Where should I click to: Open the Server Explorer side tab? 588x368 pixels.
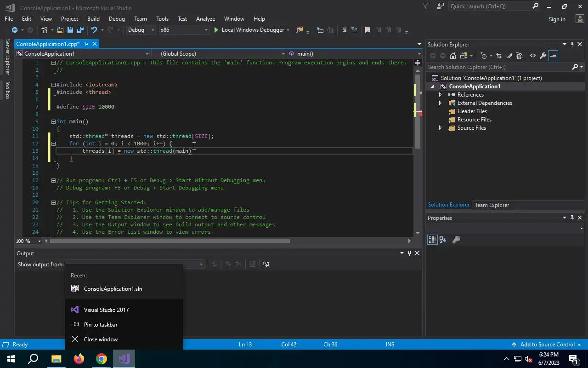point(7,57)
